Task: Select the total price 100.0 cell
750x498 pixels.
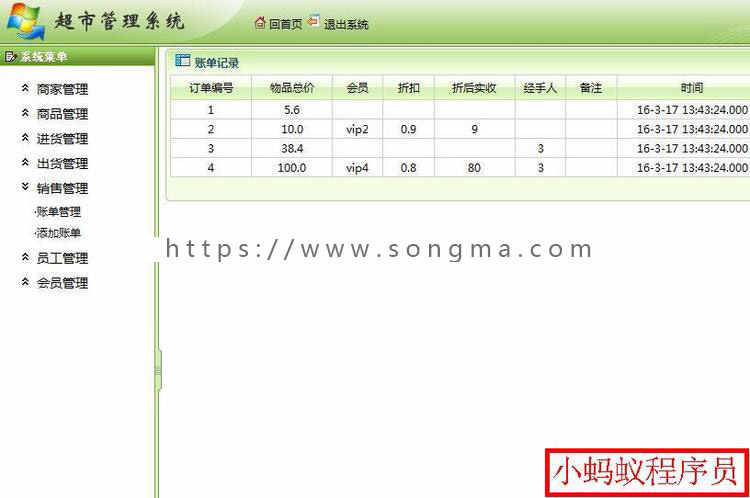Action: coord(292,168)
